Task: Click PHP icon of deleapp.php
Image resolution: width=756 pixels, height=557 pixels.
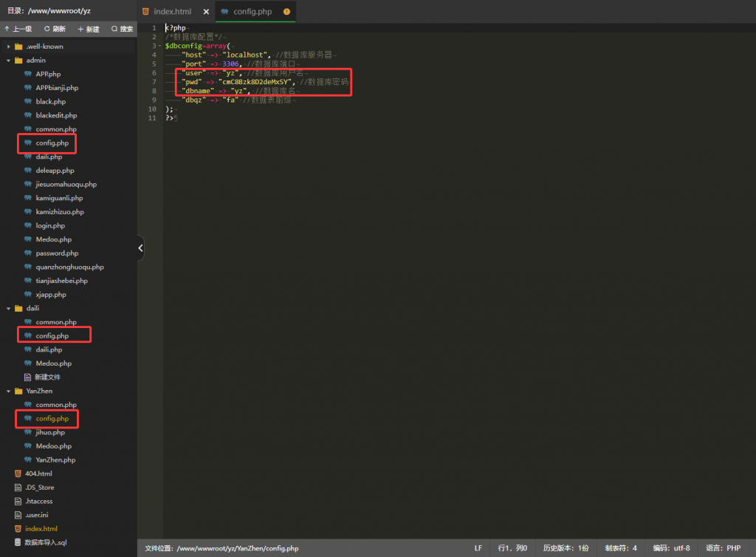Action: point(28,170)
